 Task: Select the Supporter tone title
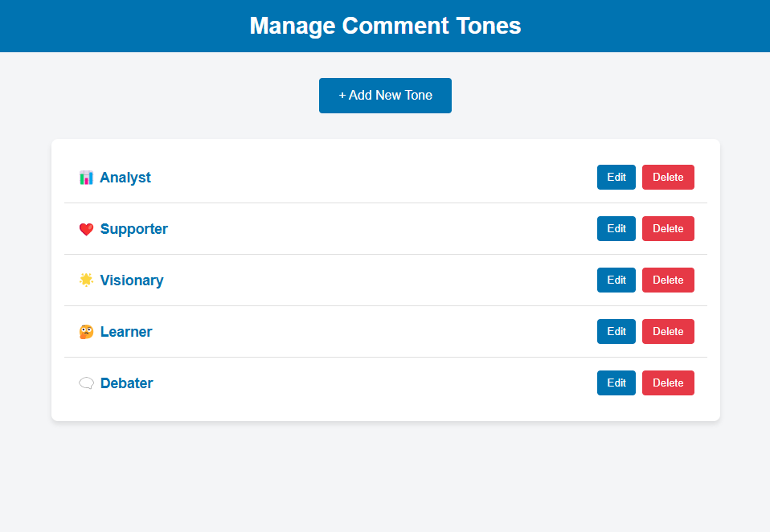(134, 229)
